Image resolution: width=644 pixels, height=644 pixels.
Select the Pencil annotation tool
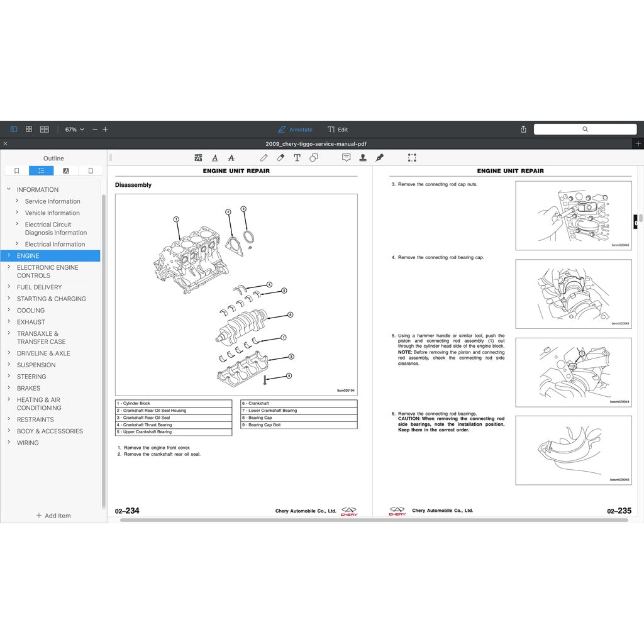pos(264,158)
